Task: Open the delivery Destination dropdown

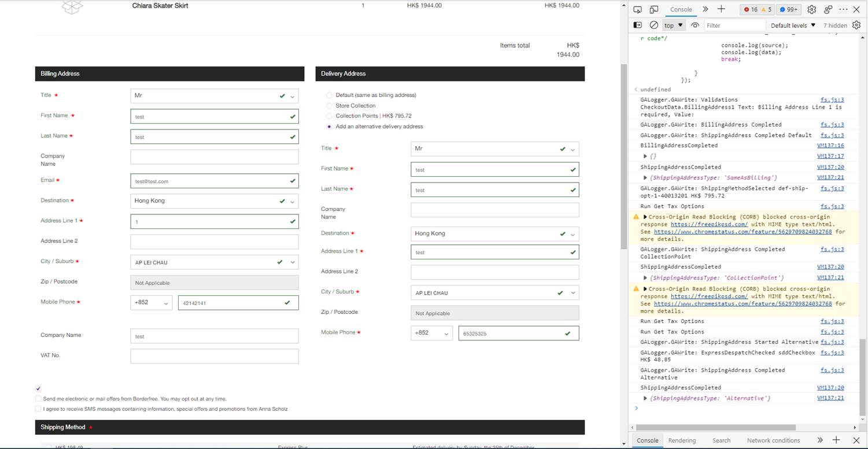Action: tap(495, 234)
